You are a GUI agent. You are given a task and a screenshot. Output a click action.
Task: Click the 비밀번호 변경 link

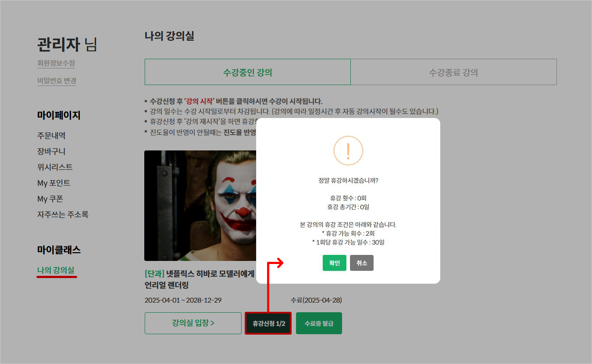[57, 81]
